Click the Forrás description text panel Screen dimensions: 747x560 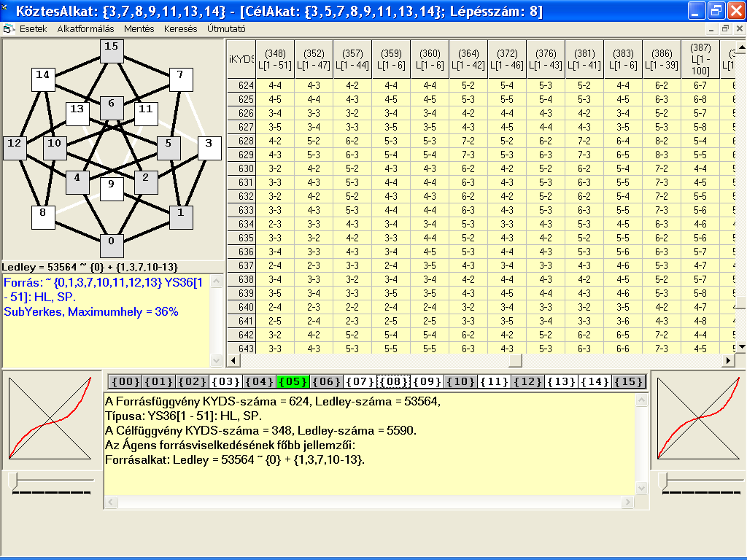[106, 321]
